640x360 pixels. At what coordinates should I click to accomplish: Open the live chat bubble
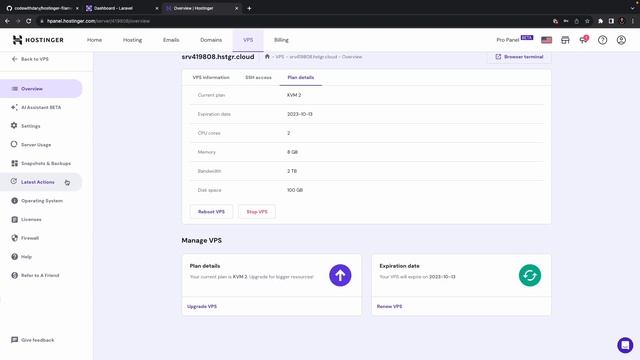[625, 345]
